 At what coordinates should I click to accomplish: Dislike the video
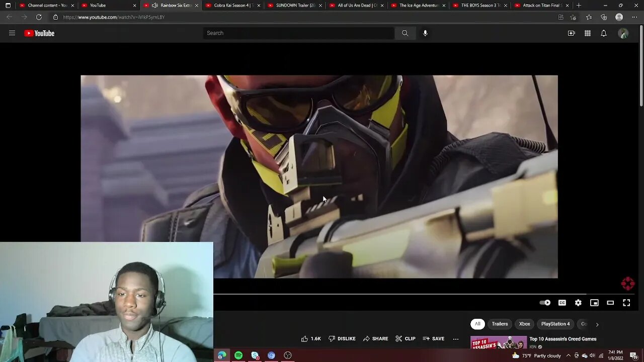(x=342, y=339)
